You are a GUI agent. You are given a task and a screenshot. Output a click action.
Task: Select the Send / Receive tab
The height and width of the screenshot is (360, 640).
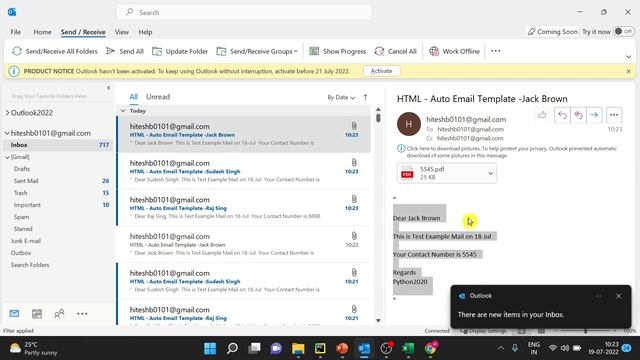pyautogui.click(x=83, y=32)
